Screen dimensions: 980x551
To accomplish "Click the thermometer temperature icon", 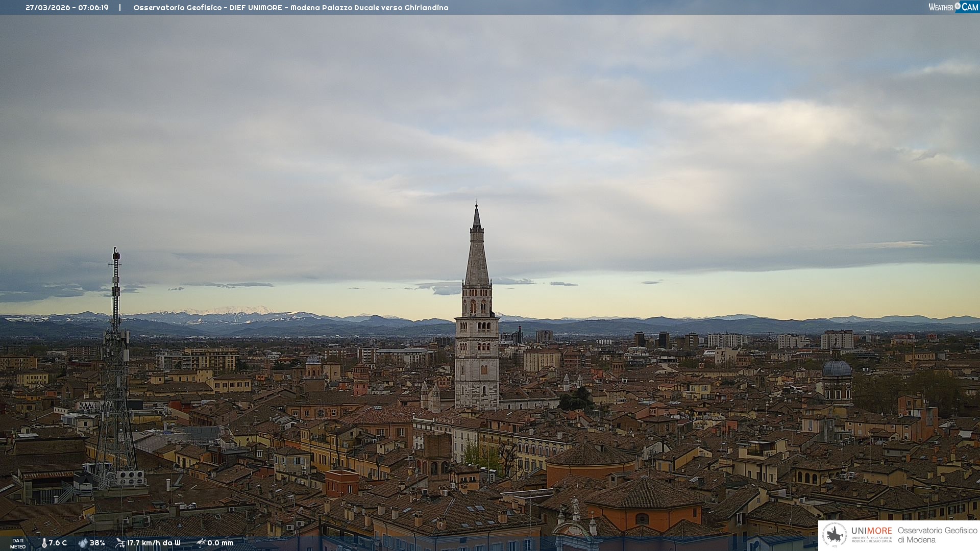I will tap(44, 543).
